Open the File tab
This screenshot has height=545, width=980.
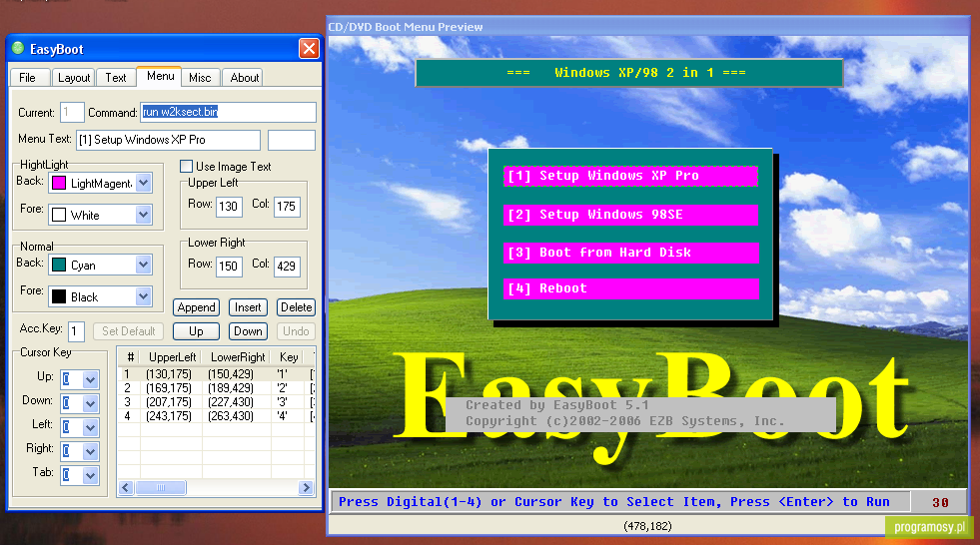pos(28,78)
